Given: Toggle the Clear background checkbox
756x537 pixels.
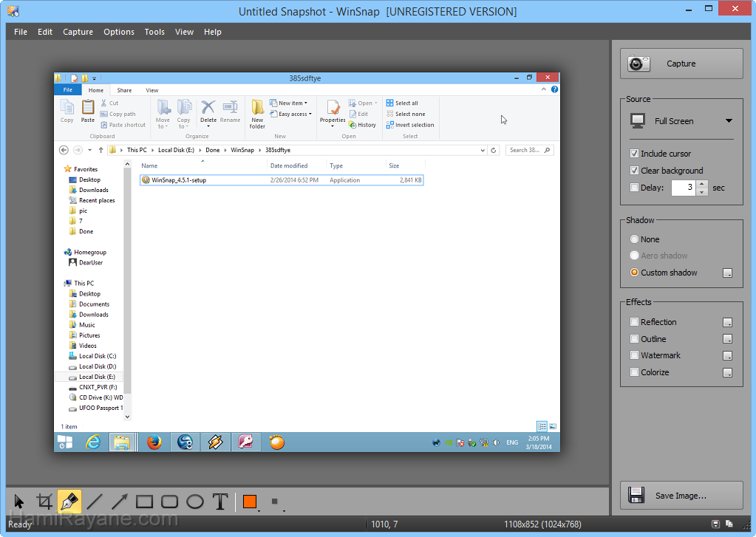Looking at the screenshot, I should tap(635, 171).
